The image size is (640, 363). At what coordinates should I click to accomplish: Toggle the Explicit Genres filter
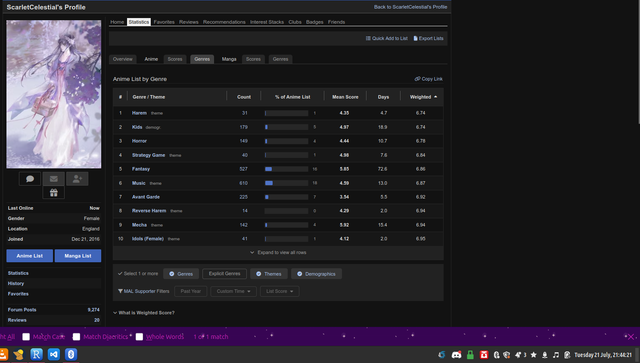[x=224, y=274]
